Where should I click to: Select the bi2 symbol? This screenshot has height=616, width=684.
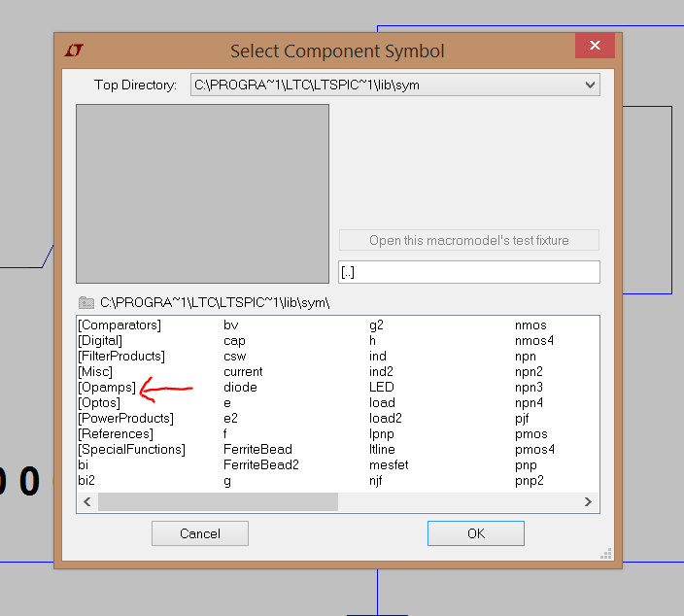[x=86, y=481]
